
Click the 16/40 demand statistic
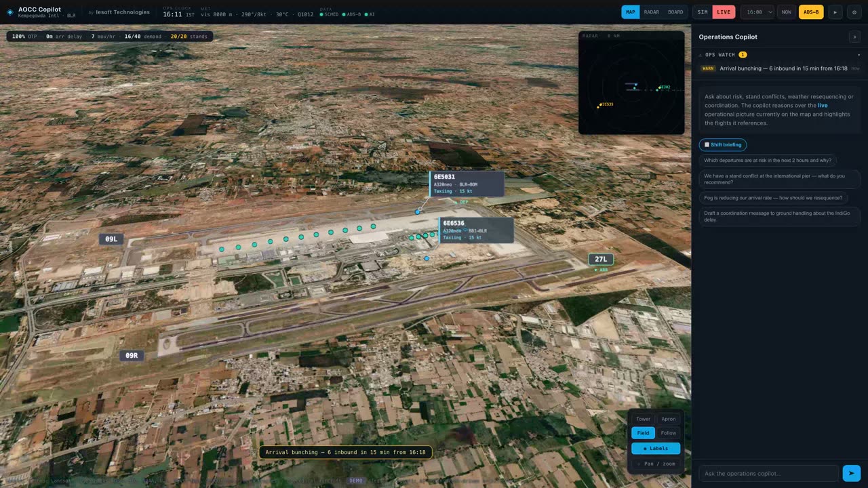[x=142, y=37]
